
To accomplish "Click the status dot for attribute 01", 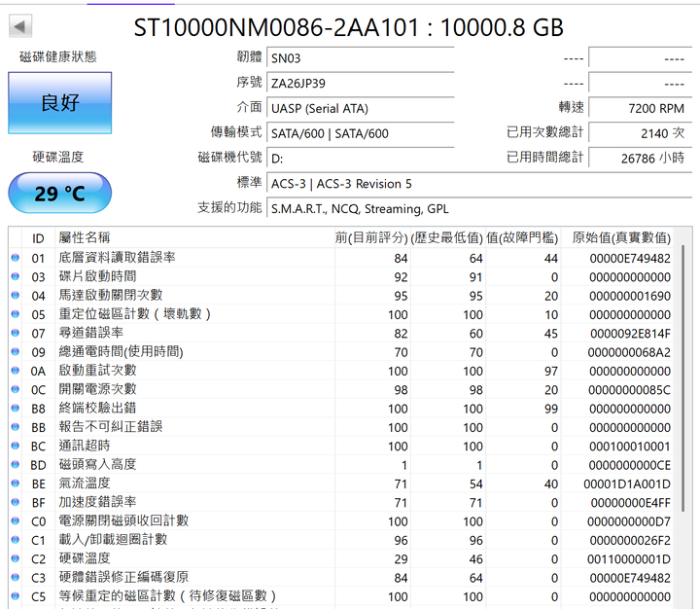I will pyautogui.click(x=16, y=258).
